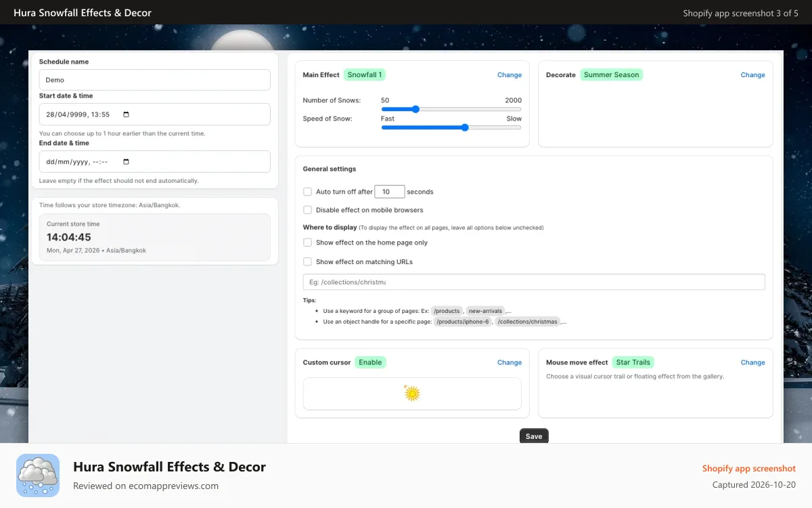Click the Hura Snowfall Effects & Decor header title

[83, 13]
